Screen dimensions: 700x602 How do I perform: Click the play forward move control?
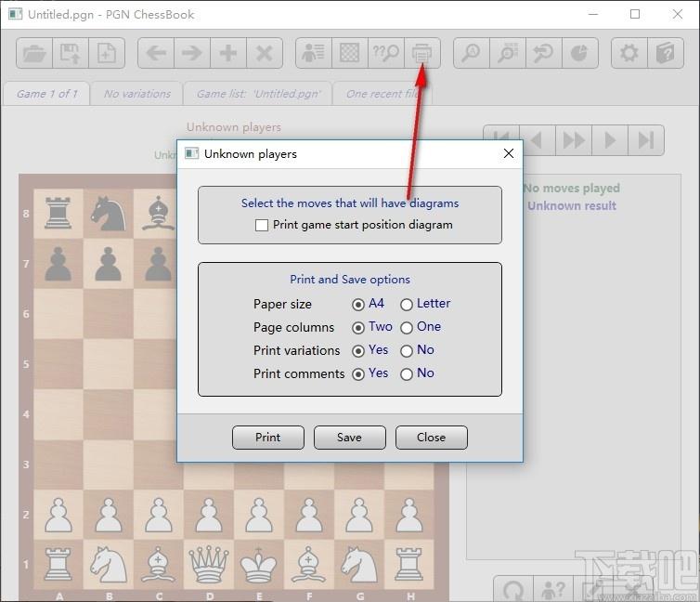(x=610, y=140)
